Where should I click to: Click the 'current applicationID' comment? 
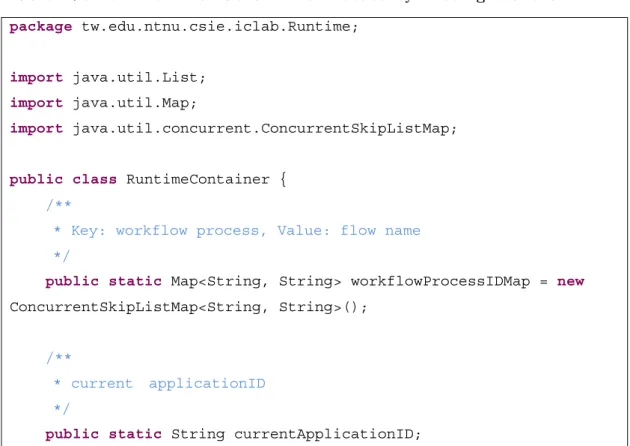pyautogui.click(x=168, y=384)
